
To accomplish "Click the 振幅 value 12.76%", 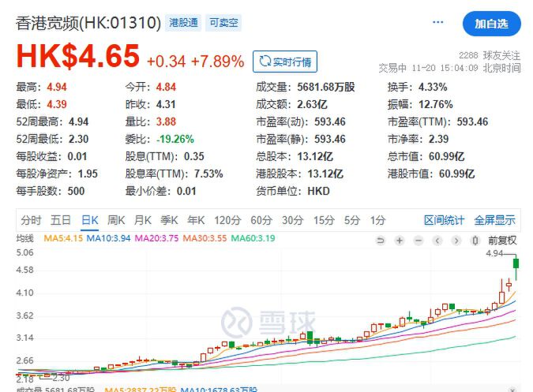I will [436, 105].
